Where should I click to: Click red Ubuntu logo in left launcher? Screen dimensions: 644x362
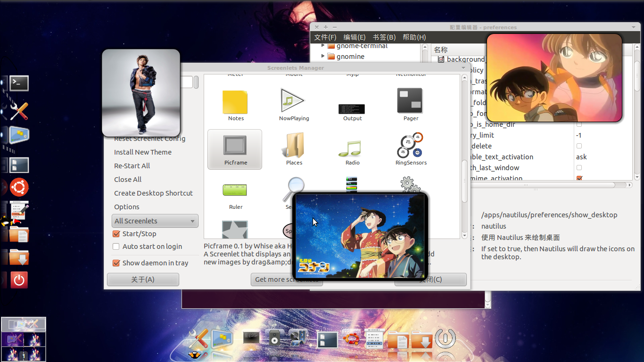pyautogui.click(x=19, y=187)
